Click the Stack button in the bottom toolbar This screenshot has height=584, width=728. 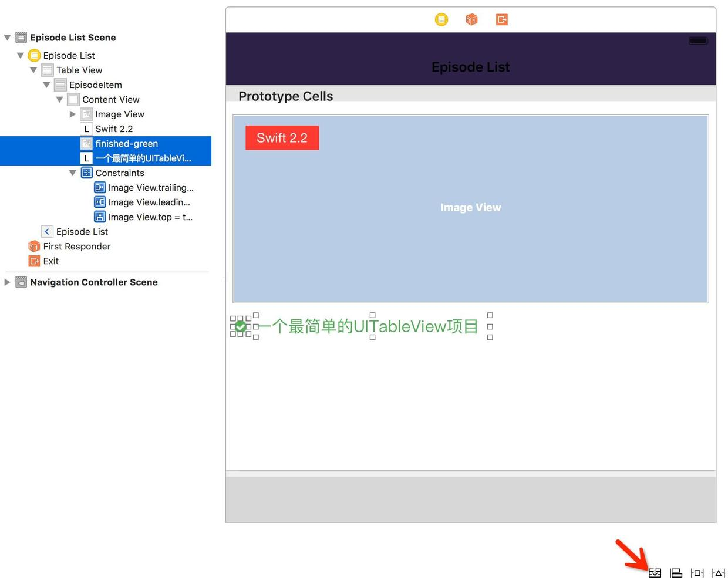655,573
